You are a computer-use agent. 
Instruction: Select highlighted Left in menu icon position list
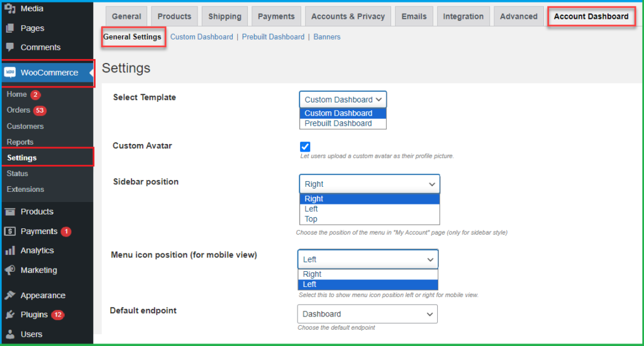(368, 284)
